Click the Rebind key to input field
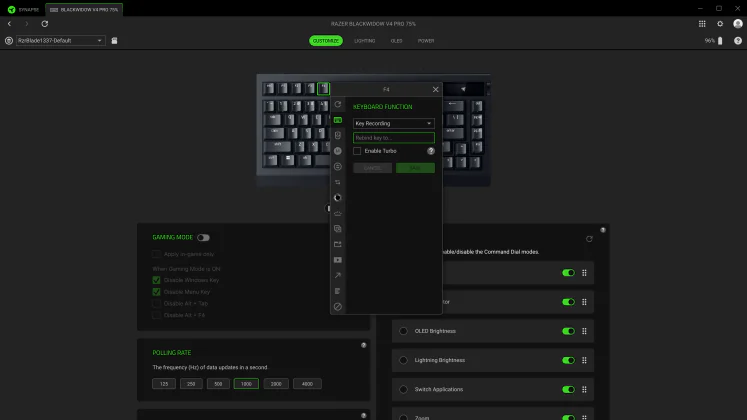This screenshot has width=747, height=420. click(394, 138)
